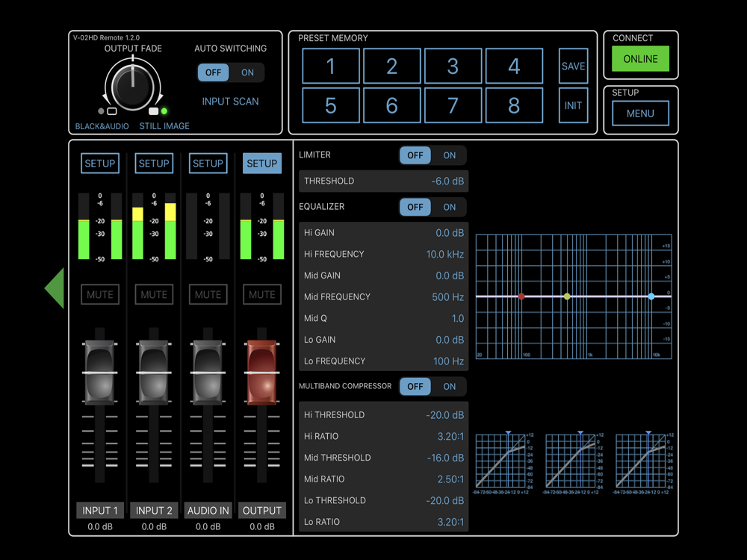Click the green left arrow to collapse panel
This screenshot has width=747, height=560.
click(55, 288)
